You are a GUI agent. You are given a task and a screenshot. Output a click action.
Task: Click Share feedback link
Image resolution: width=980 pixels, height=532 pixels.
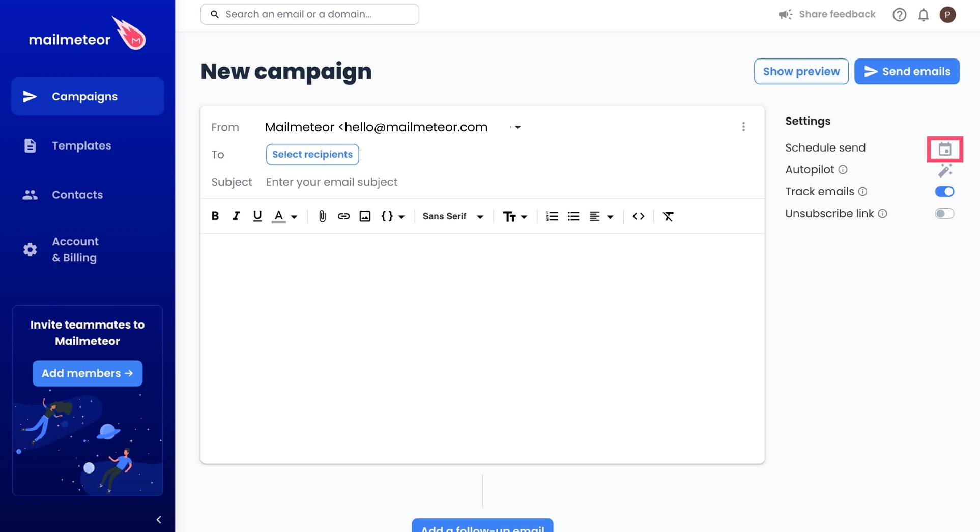click(827, 14)
